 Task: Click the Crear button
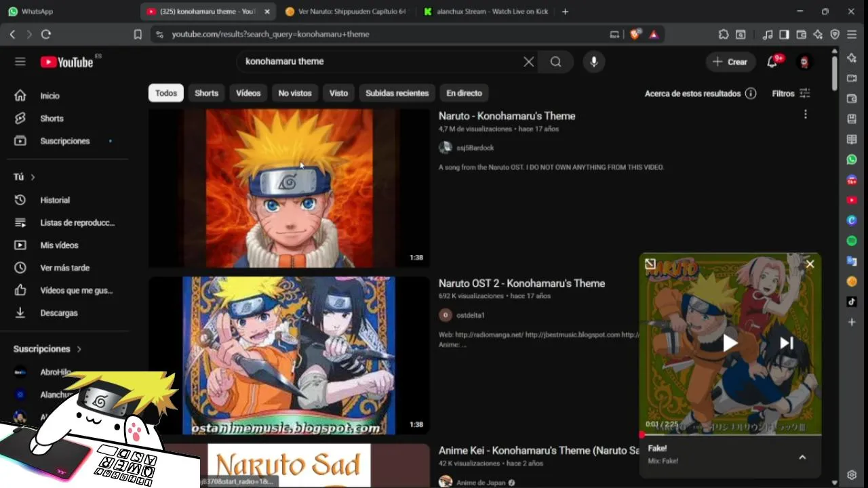pos(730,62)
